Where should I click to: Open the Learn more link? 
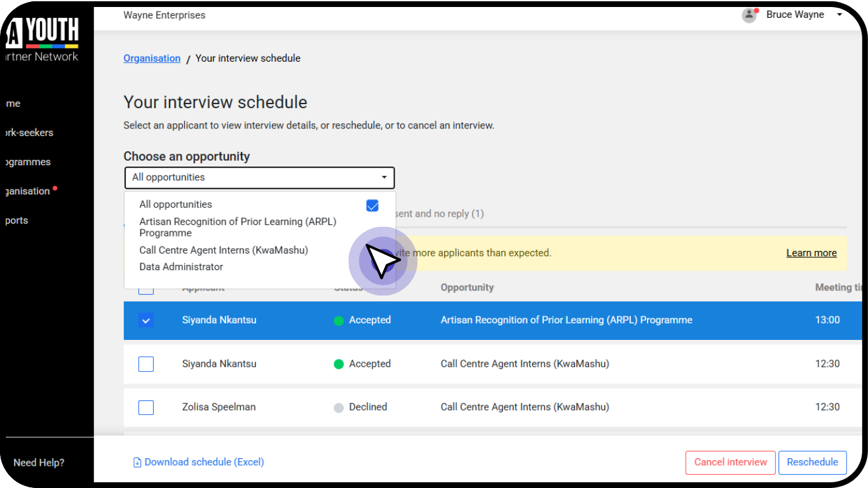[x=811, y=253]
